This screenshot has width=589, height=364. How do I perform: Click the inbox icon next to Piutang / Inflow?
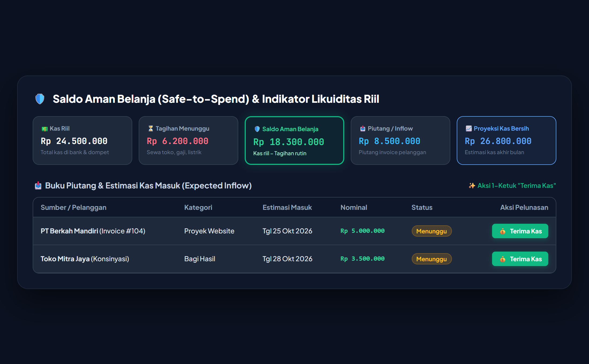pos(363,128)
